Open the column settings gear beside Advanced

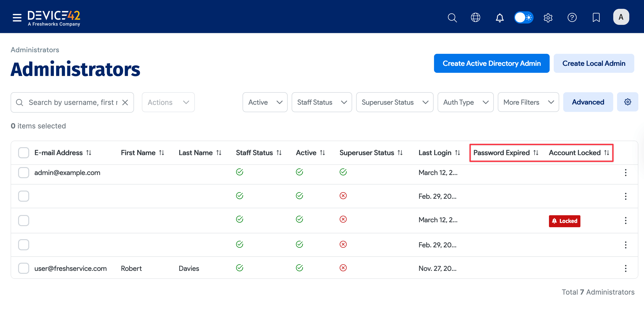point(628,102)
